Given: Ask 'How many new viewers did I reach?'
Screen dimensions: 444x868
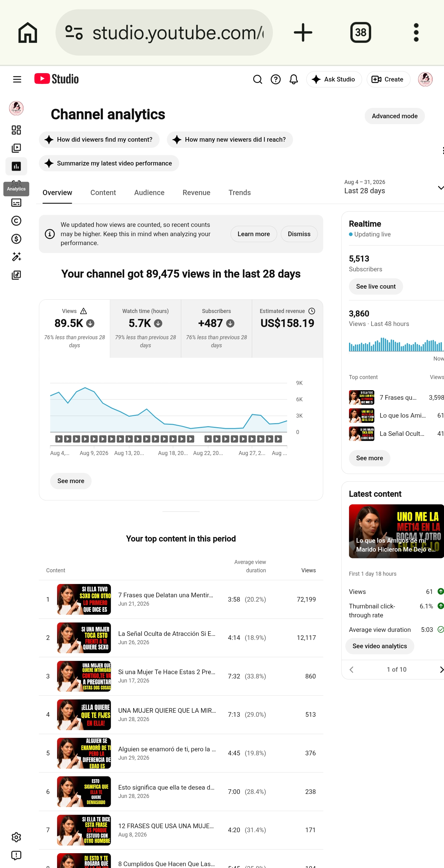Looking at the screenshot, I should tap(230, 140).
